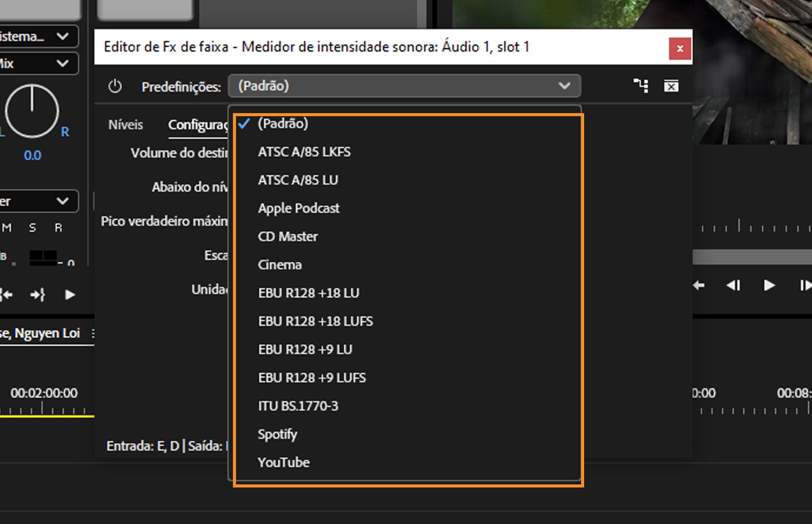Close the Editor de Fx de faixa window
This screenshot has width=812, height=524.
click(680, 49)
